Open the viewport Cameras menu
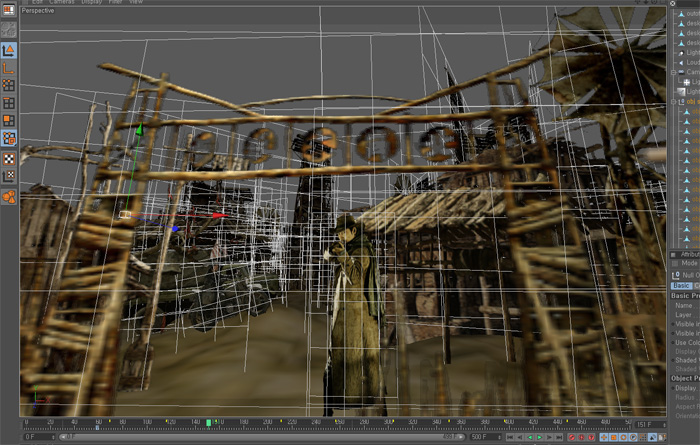700x445 pixels. pyautogui.click(x=62, y=2)
